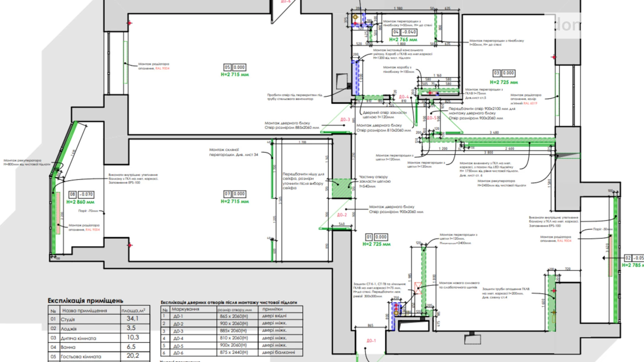Click the bathroom tag '04 -0.040'
This screenshot has height=362, width=644.
(x=404, y=32)
